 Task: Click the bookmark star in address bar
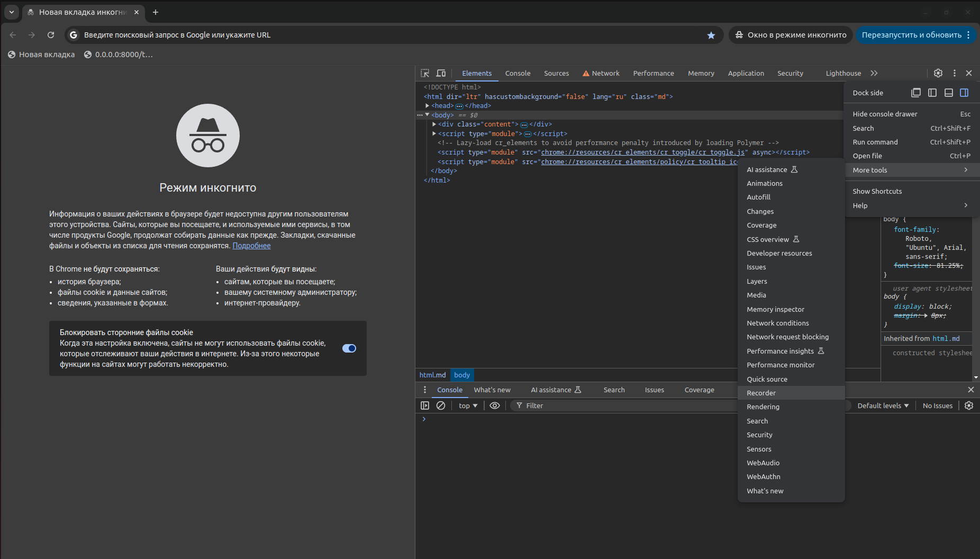point(711,35)
